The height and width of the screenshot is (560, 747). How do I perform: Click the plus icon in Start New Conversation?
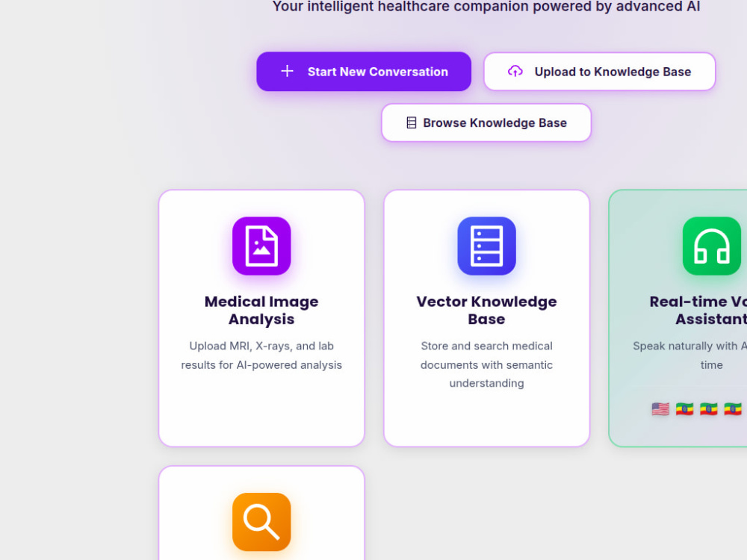pyautogui.click(x=287, y=72)
